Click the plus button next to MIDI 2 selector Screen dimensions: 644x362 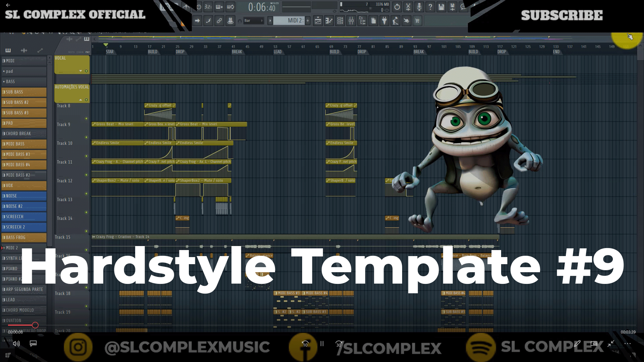click(308, 20)
